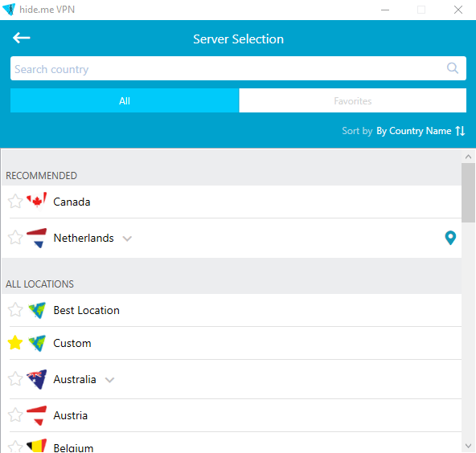Select the Canada flag icon
The image size is (476, 453).
tap(37, 202)
